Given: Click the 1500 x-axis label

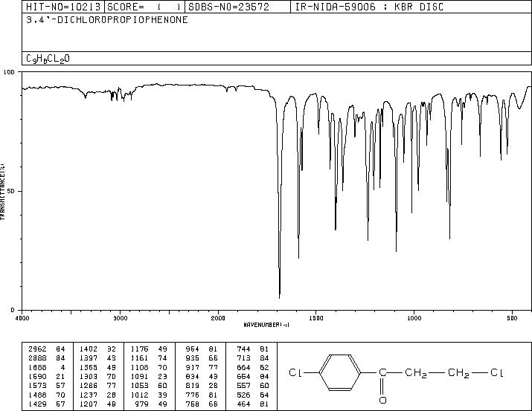Looking at the screenshot, I should 316,318.
